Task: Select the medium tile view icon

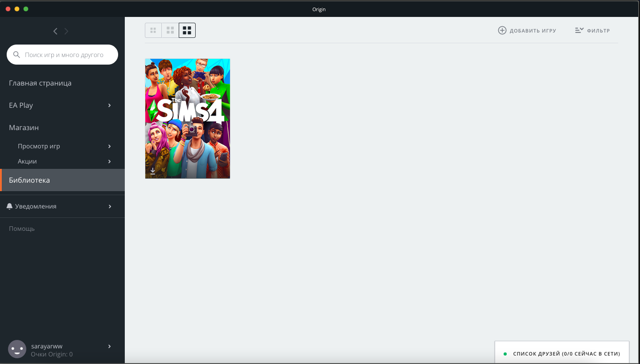Action: [x=170, y=30]
